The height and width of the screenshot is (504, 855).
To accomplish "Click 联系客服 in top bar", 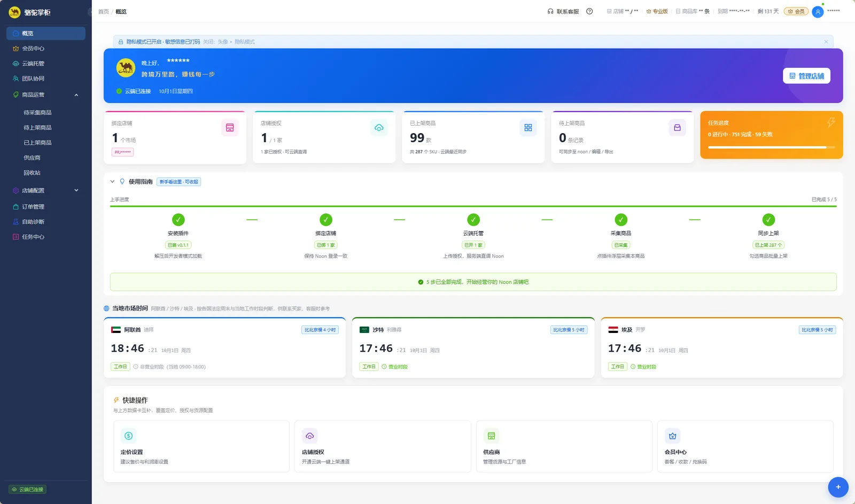I will point(563,11).
